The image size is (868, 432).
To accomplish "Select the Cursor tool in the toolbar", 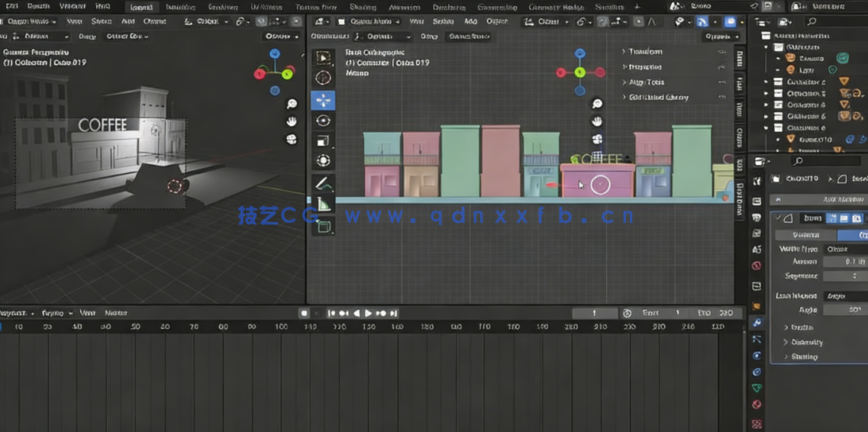I will pyautogui.click(x=323, y=78).
